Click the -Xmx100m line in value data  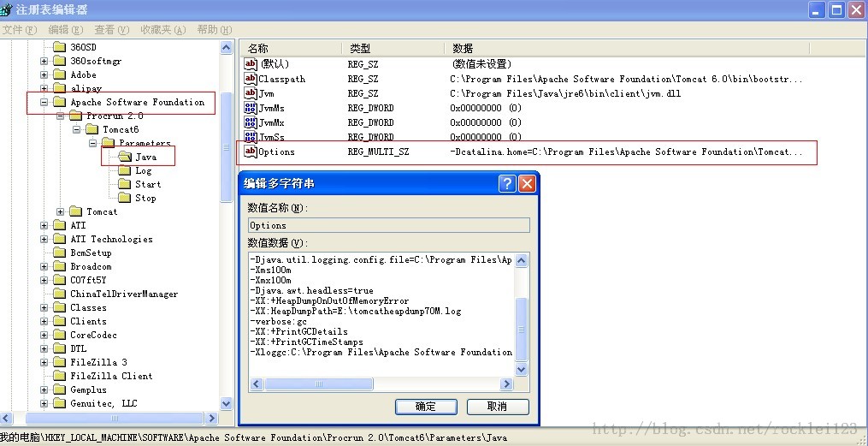click(x=270, y=280)
